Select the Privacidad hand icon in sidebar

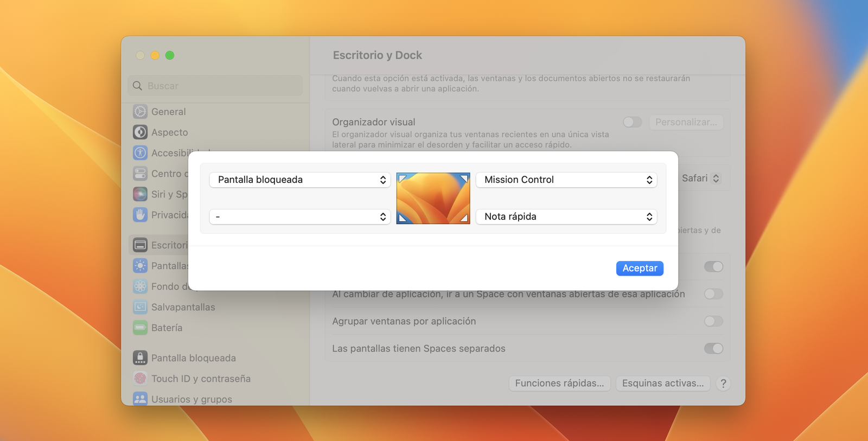[x=140, y=215]
